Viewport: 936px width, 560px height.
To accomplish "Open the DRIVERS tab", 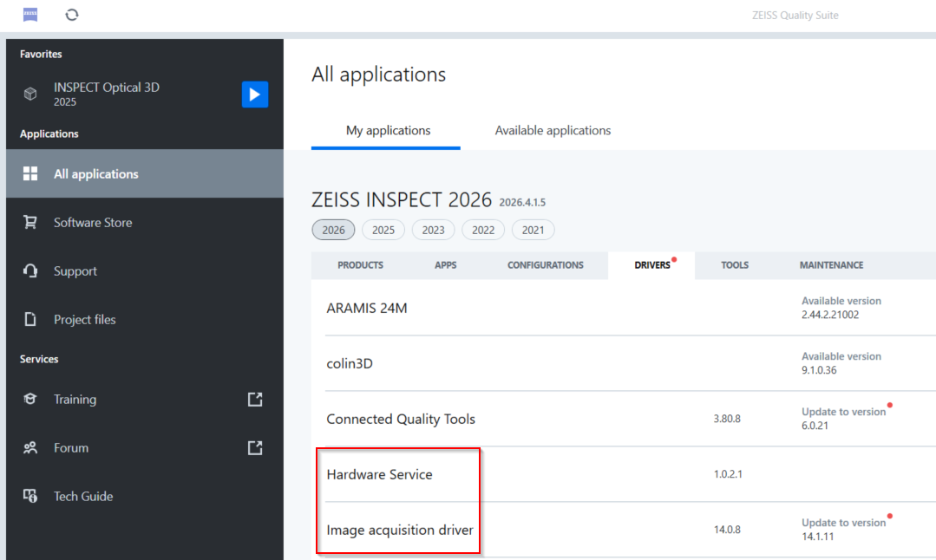I will 651,264.
